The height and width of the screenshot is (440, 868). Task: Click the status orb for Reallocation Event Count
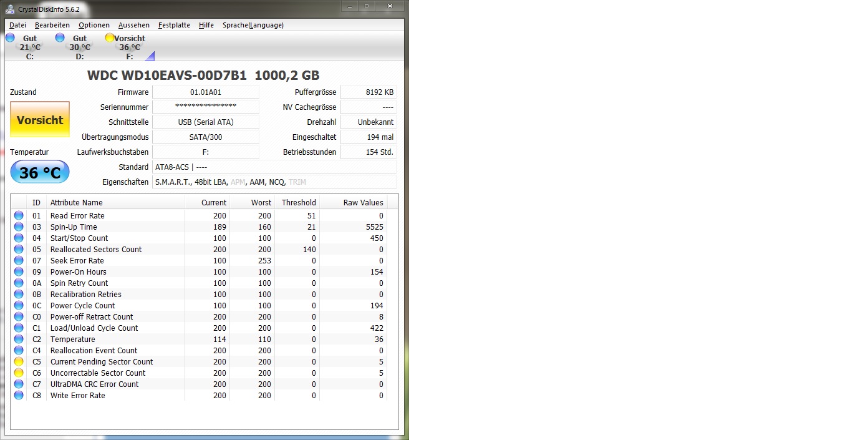(19, 350)
